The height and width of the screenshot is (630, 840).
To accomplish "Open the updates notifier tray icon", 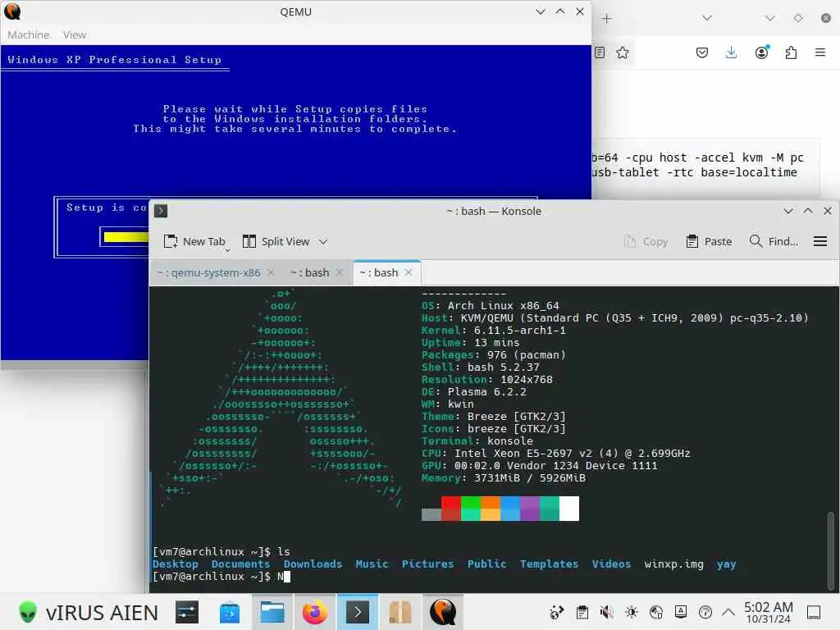I will pyautogui.click(x=705, y=612).
